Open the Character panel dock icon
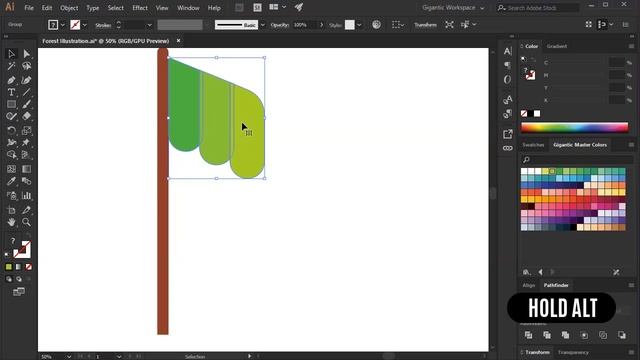Image resolution: width=640 pixels, height=360 pixels. 507,51
